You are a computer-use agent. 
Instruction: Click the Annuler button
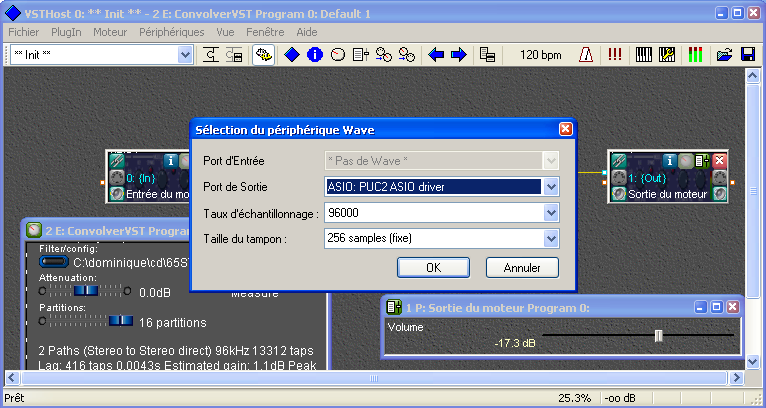coord(522,268)
